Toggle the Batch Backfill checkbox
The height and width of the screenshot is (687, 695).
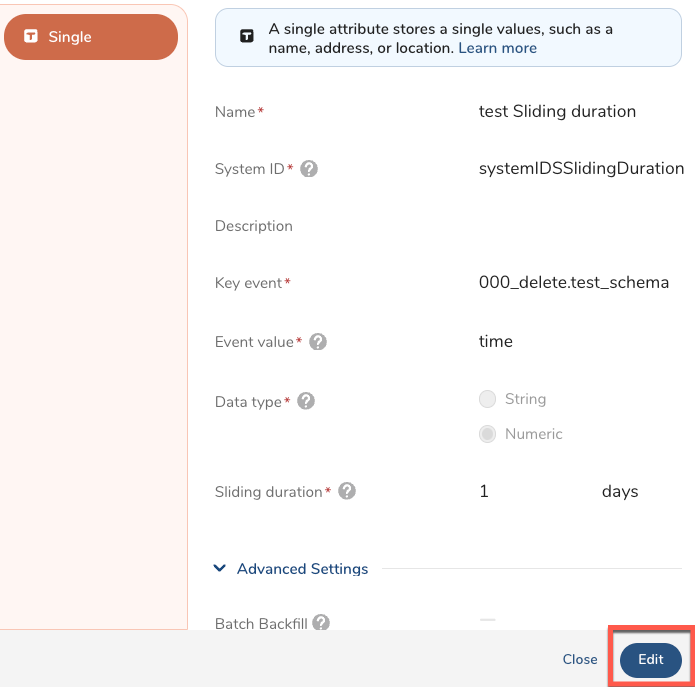488,622
